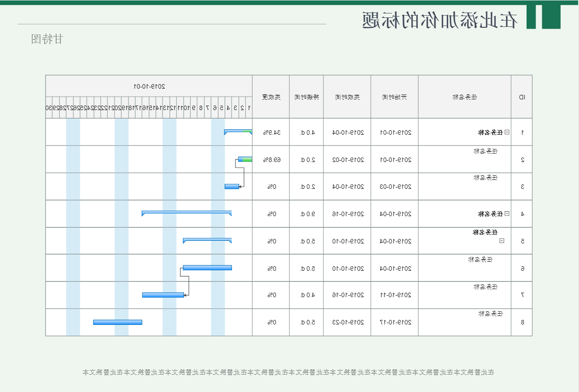The image size is (579, 392).
Task: Click the task name in row 7
Action: coord(485,287)
